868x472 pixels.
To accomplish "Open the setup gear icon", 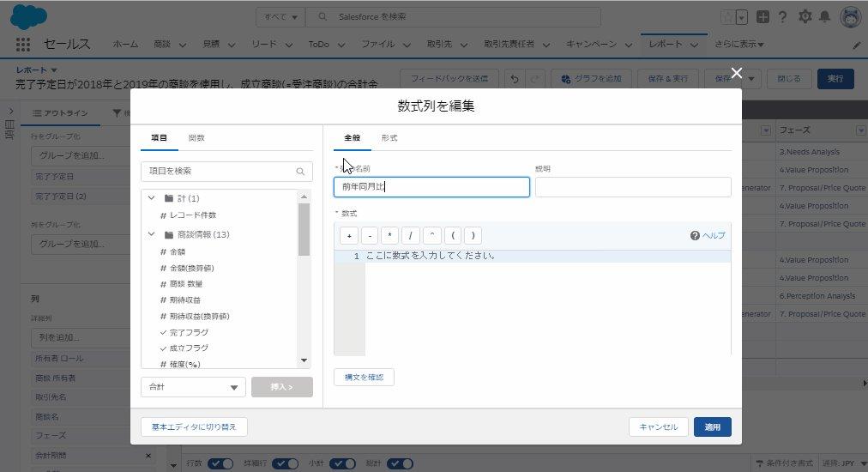I will [805, 16].
